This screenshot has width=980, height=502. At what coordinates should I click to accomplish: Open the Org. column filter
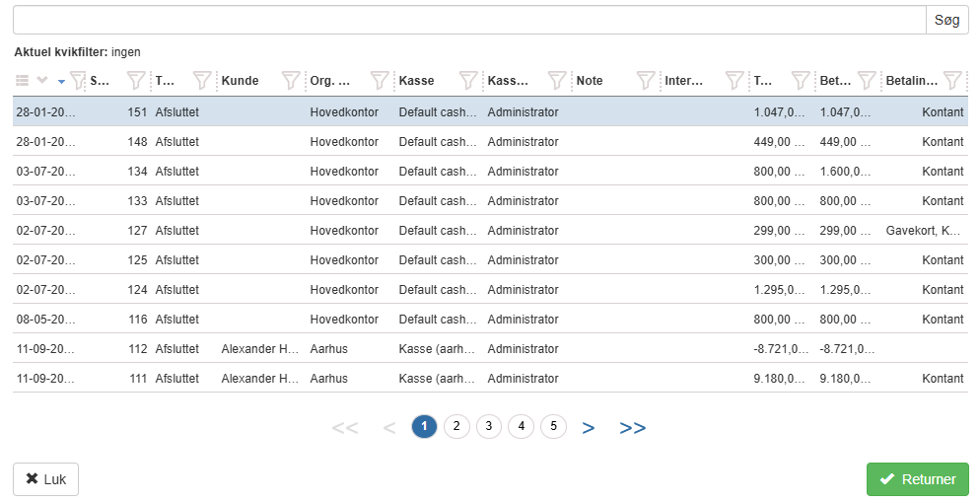pos(380,80)
